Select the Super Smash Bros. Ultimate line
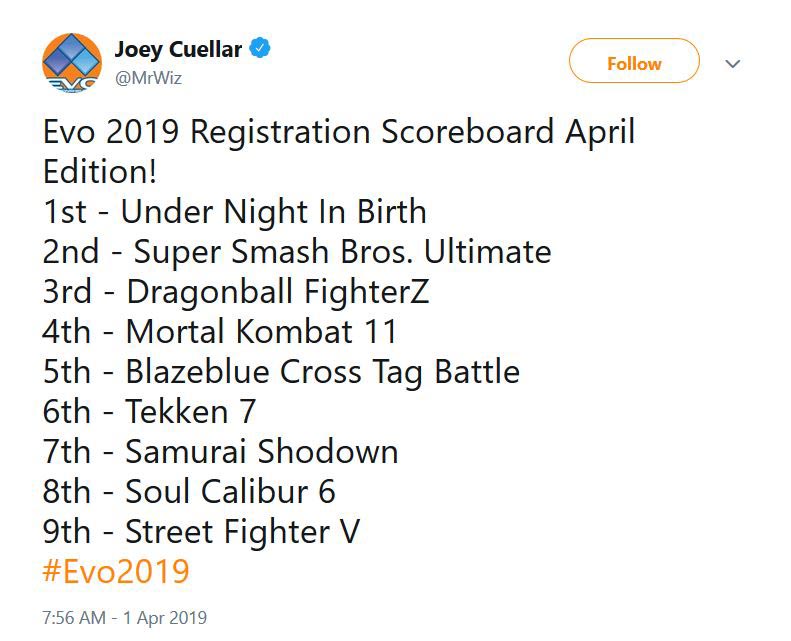791x641 pixels. coord(297,251)
